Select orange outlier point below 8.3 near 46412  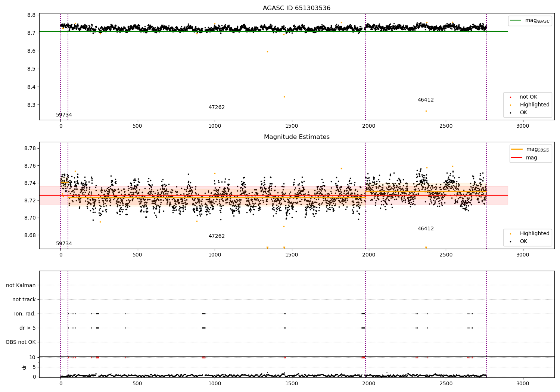pos(426,111)
